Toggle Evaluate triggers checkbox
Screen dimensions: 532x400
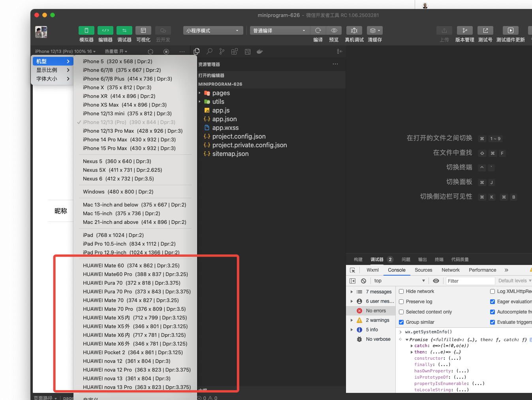493,322
